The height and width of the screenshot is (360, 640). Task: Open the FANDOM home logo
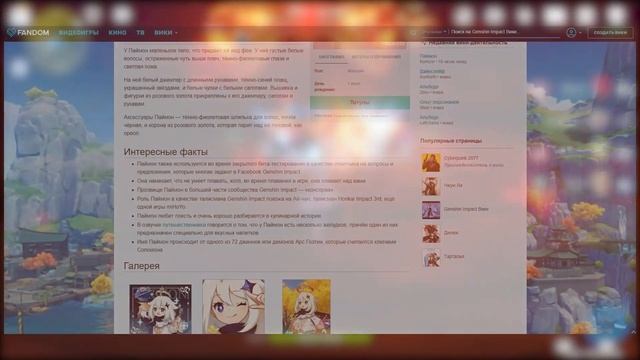[29, 32]
